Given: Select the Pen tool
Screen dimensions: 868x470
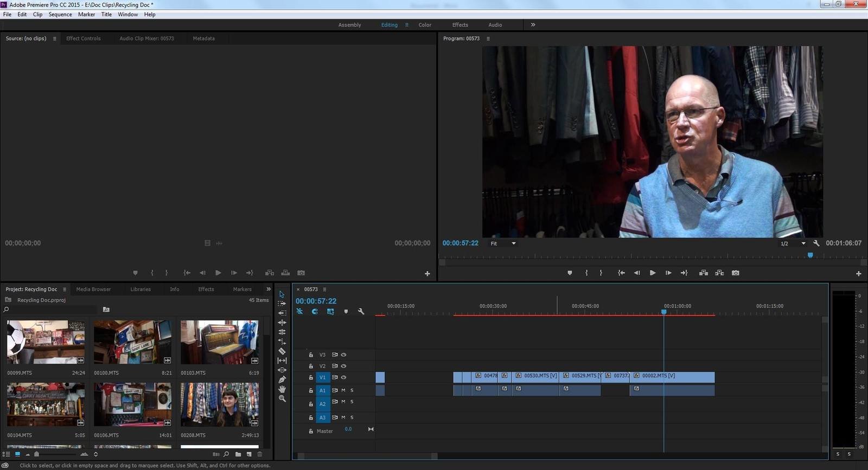Looking at the screenshot, I should coord(282,379).
